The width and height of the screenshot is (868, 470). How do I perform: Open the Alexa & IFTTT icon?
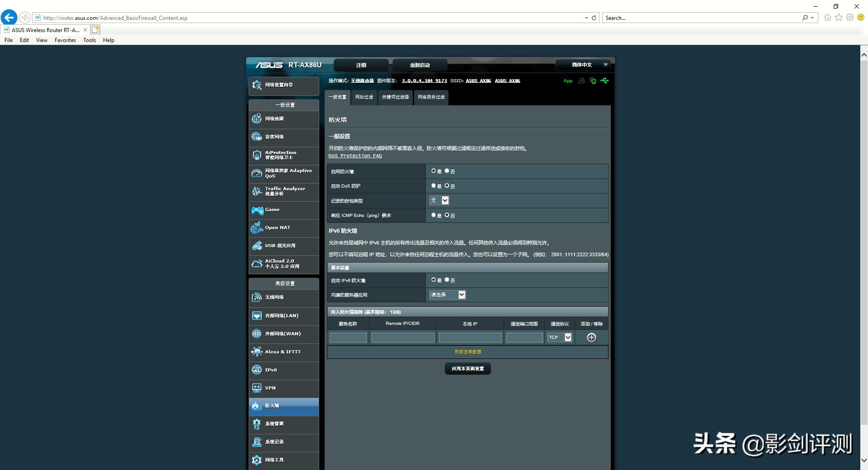coord(257,352)
